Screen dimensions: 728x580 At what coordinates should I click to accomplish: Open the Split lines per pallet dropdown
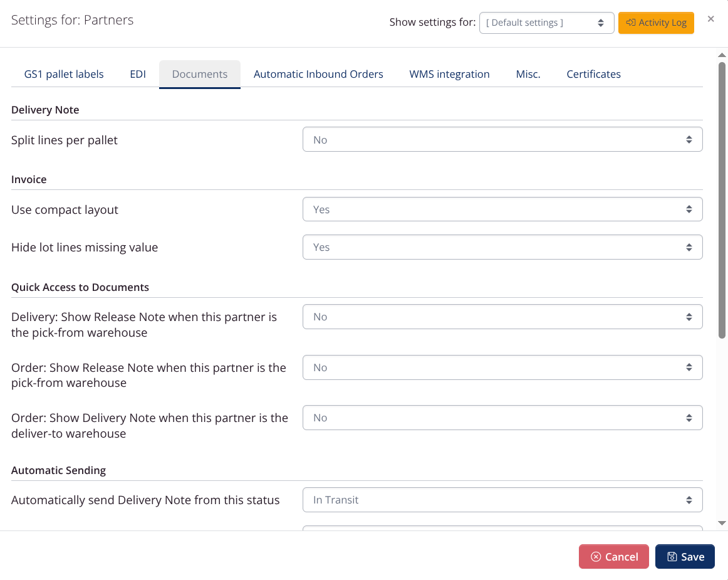[501, 139]
